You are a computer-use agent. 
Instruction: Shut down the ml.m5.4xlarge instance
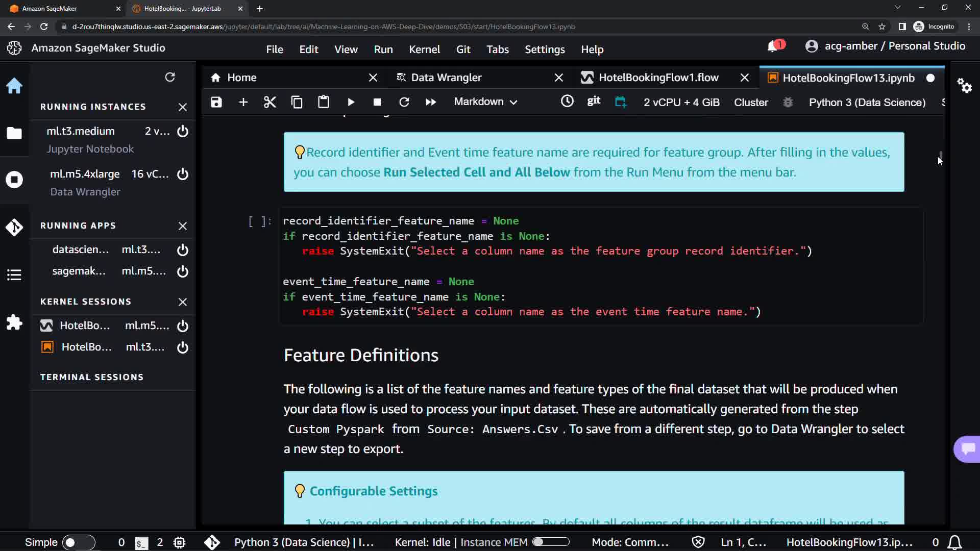coord(182,174)
